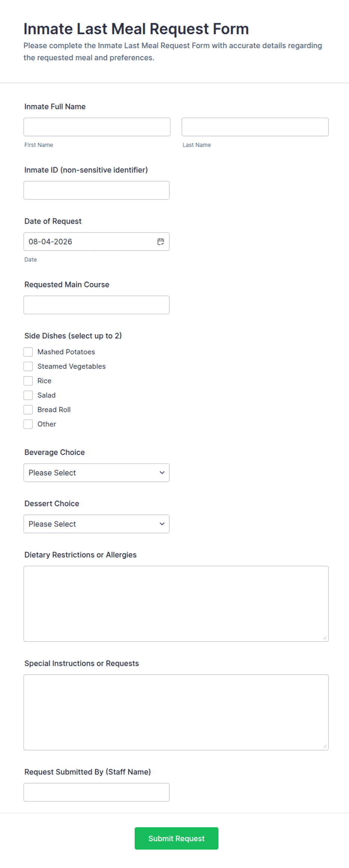Select the Salad side dish
The image size is (349, 868).
(28, 395)
